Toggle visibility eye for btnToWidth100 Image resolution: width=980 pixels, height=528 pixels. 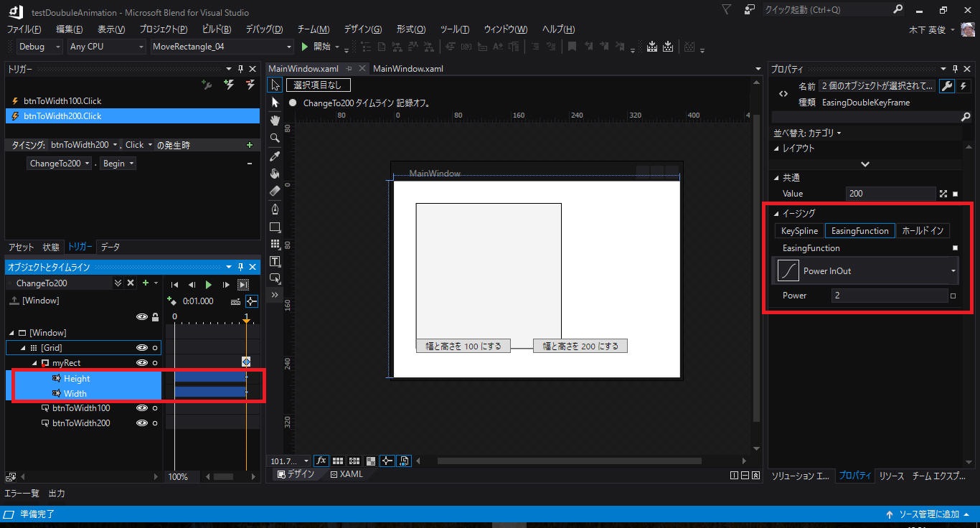pyautogui.click(x=142, y=408)
